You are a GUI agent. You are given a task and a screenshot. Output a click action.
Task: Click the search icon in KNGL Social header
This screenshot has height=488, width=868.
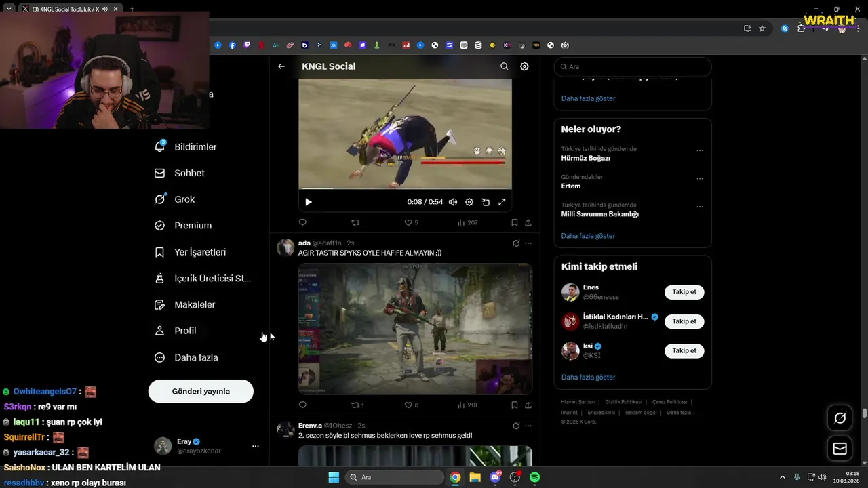(504, 66)
